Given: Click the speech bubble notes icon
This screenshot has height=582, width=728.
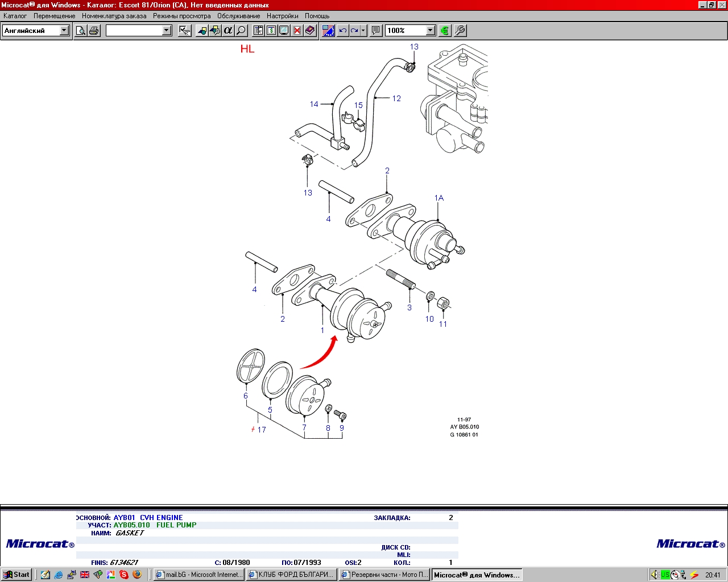Looking at the screenshot, I should pos(376,31).
